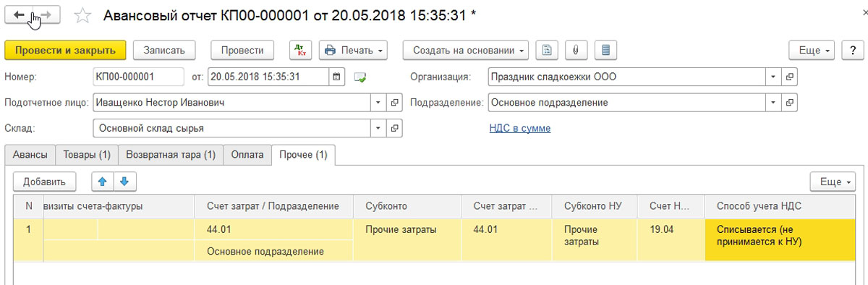Click the back navigation arrow
Viewport: 868px width, 285px height.
point(20,15)
